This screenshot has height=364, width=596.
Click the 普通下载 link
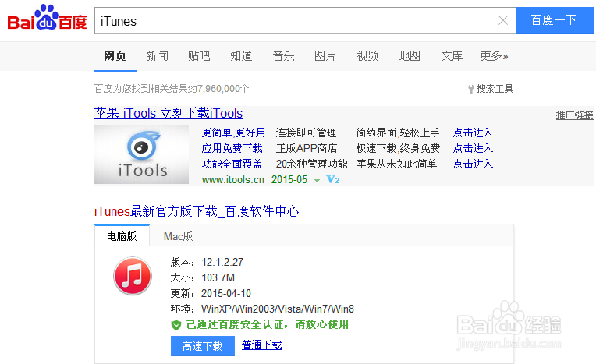262,345
